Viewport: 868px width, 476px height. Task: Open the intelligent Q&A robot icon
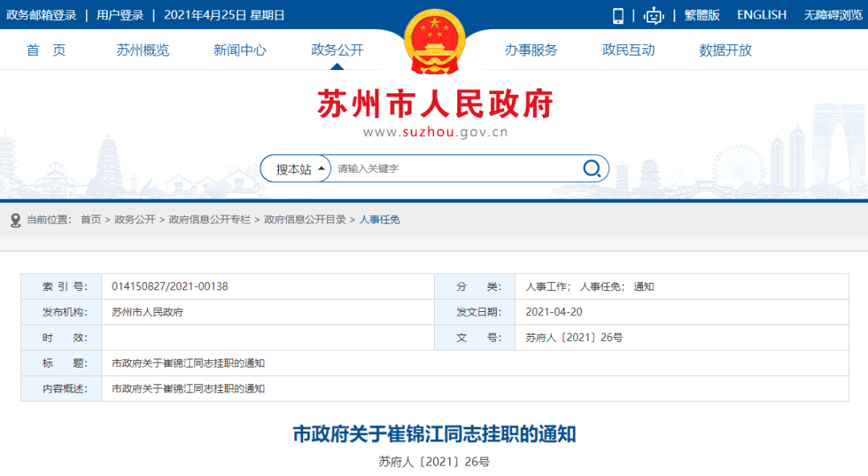tap(653, 14)
